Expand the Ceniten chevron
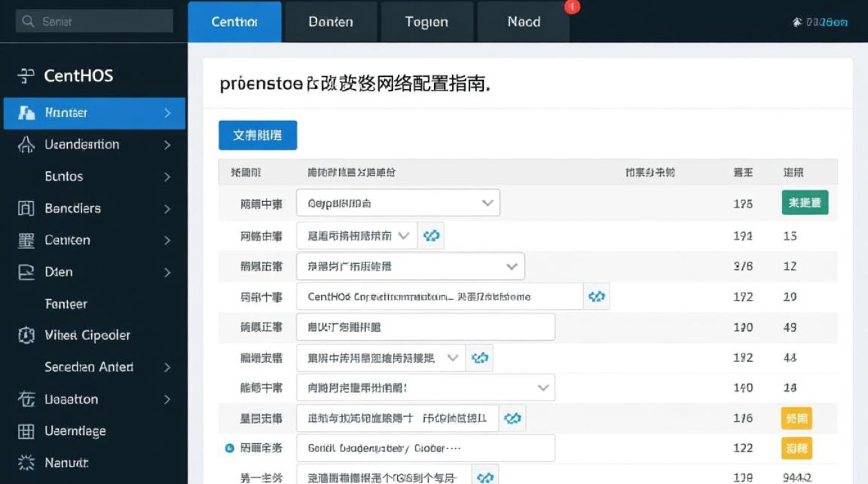This screenshot has height=484, width=868. click(167, 240)
